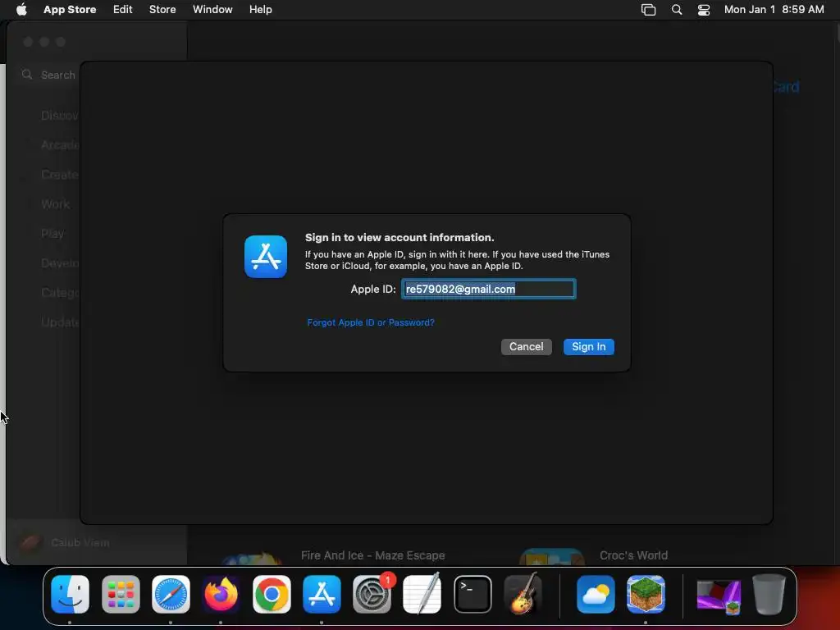Launch Firefox from the Dock

point(221,594)
